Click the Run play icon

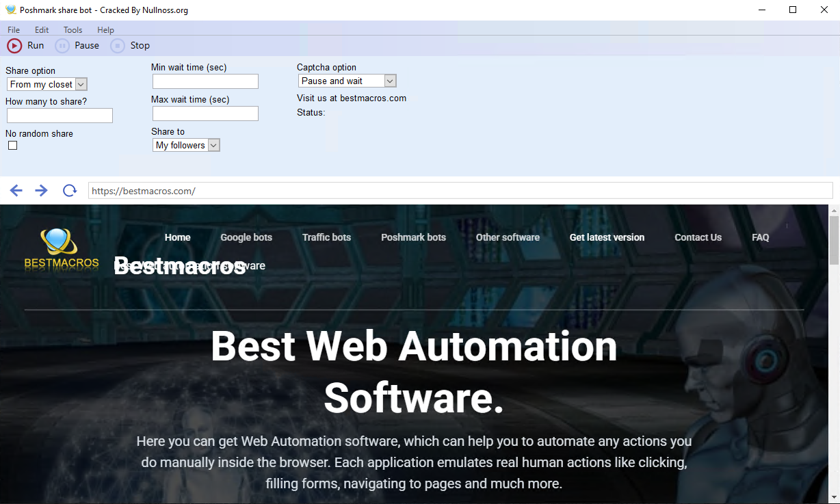[14, 46]
